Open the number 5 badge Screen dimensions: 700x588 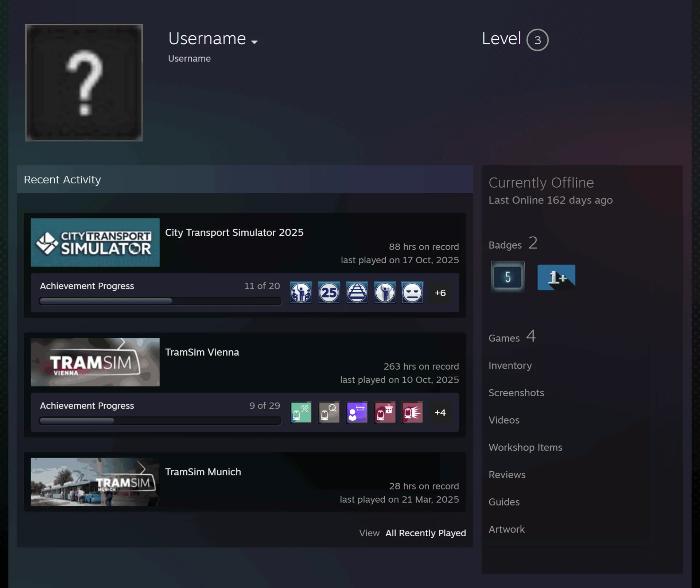(x=507, y=277)
